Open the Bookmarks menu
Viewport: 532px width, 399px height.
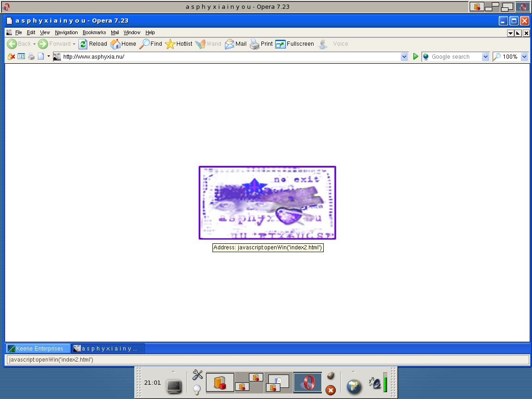tap(94, 33)
